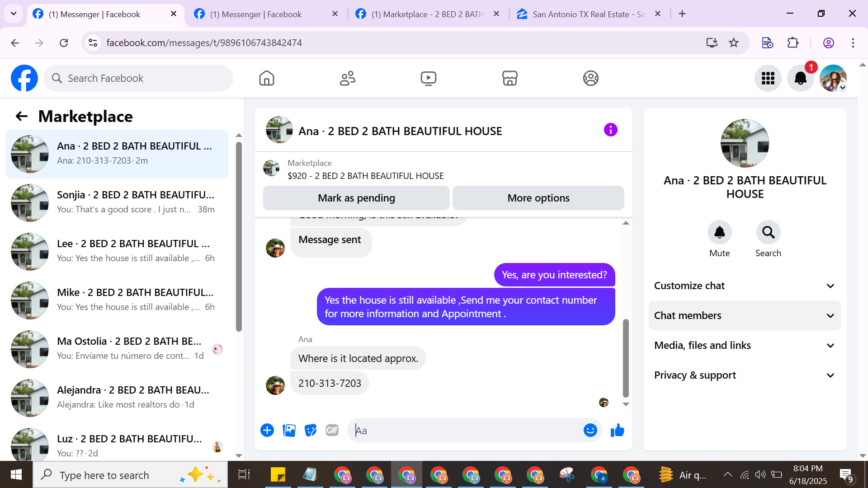Bookmark this page with the star icon
Image resolution: width=868 pixels, height=488 pixels.
[x=734, y=42]
